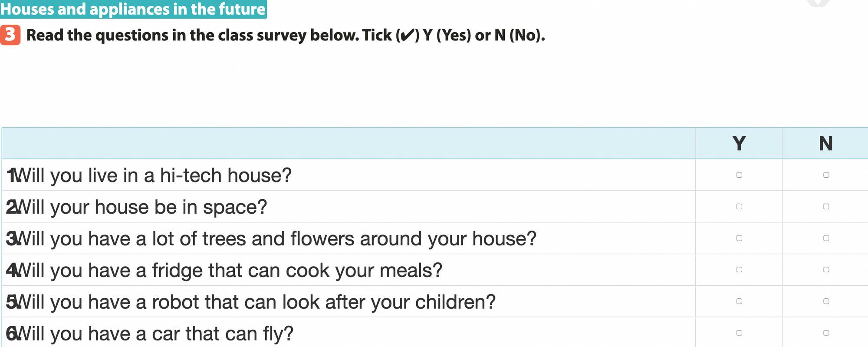This screenshot has height=347, width=868.
Task: Tick Y for flying car question
Action: 739,333
